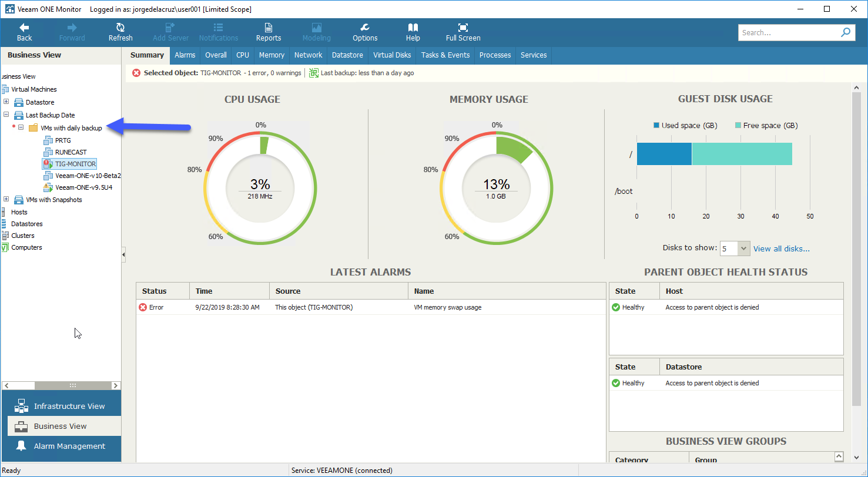
Task: Click the Used space legend swatch
Action: point(656,125)
